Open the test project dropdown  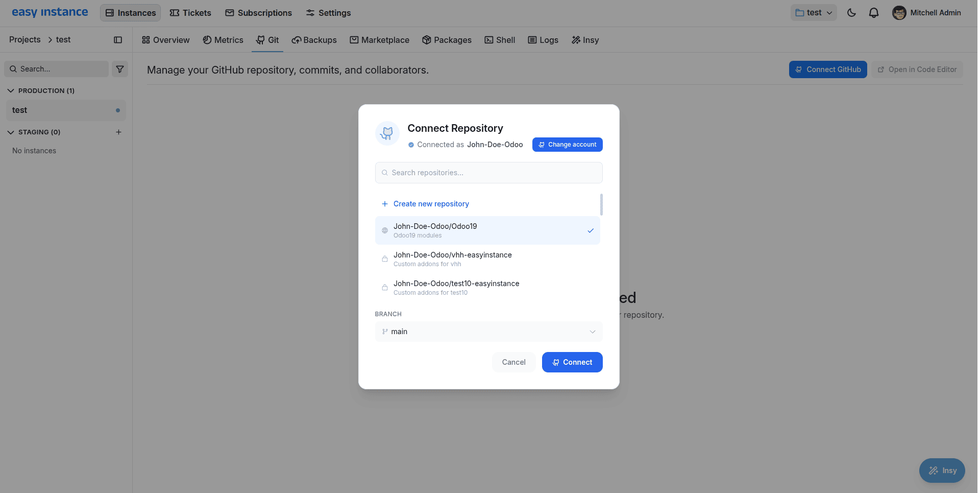814,13
